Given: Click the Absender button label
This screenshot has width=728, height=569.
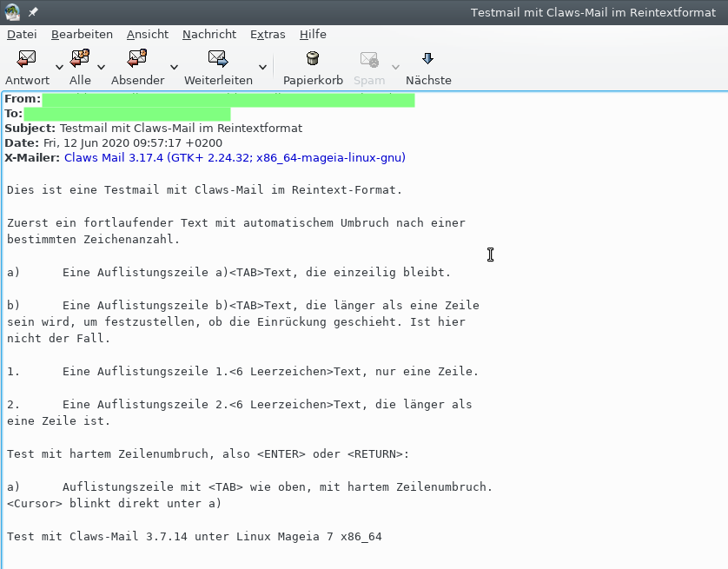Looking at the screenshot, I should [x=137, y=80].
